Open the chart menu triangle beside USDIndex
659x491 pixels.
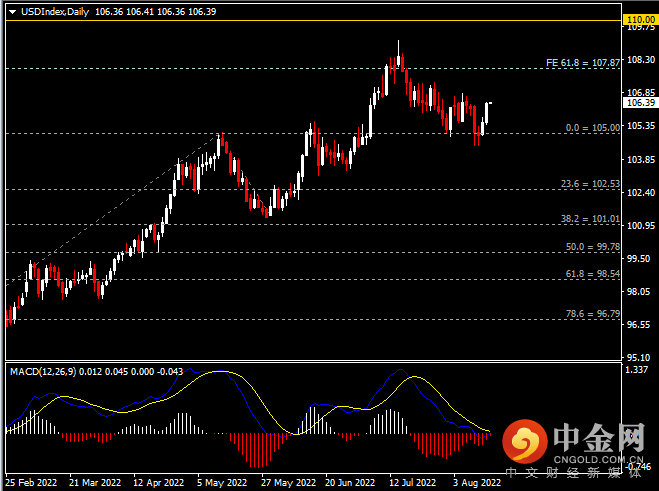click(x=13, y=12)
